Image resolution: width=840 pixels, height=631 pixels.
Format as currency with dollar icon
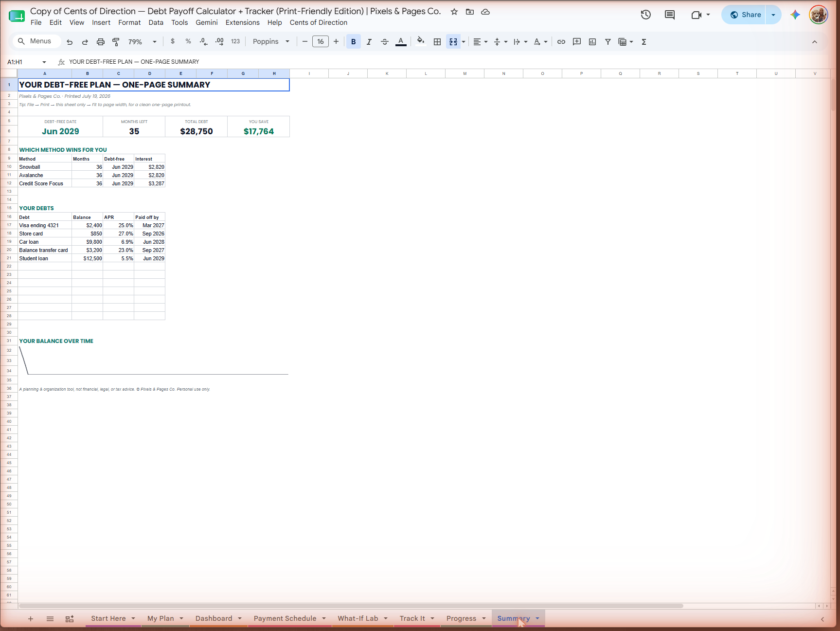coord(173,41)
